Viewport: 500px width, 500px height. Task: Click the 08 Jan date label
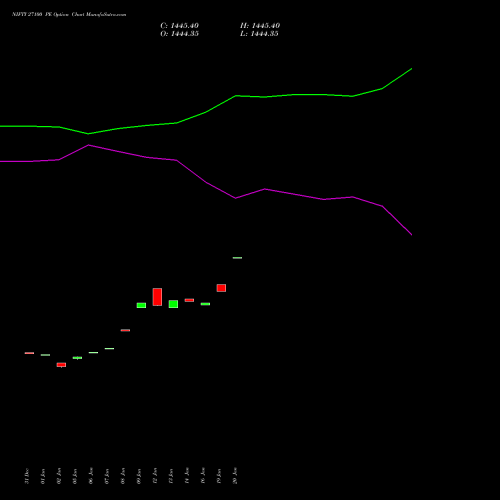(x=123, y=476)
